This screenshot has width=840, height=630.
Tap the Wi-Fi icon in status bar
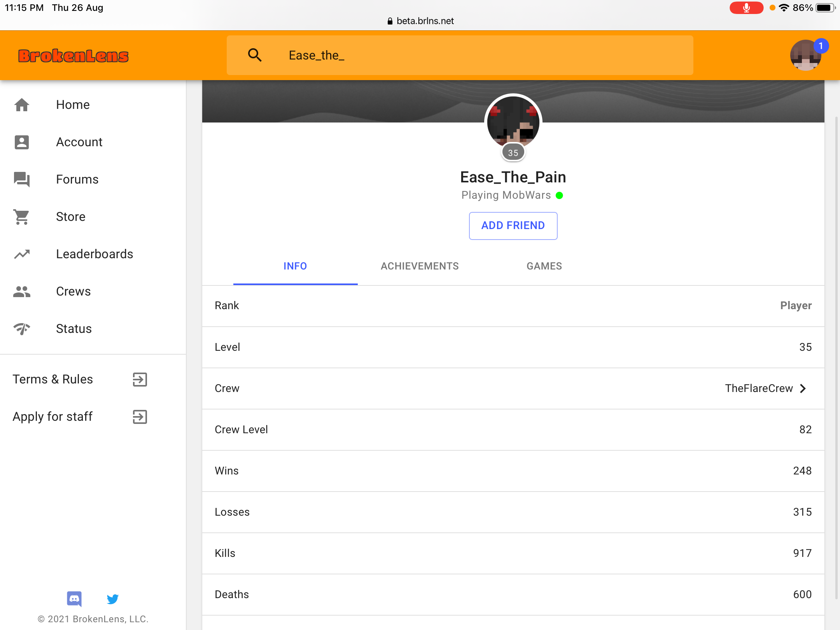(784, 8)
